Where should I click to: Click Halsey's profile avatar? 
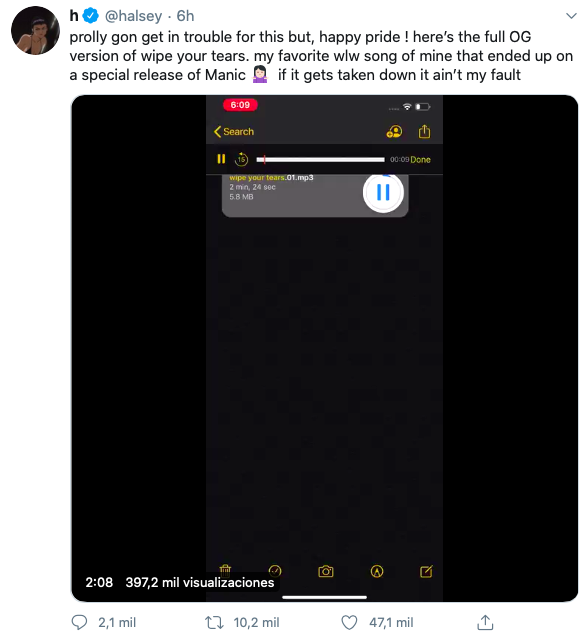35,30
